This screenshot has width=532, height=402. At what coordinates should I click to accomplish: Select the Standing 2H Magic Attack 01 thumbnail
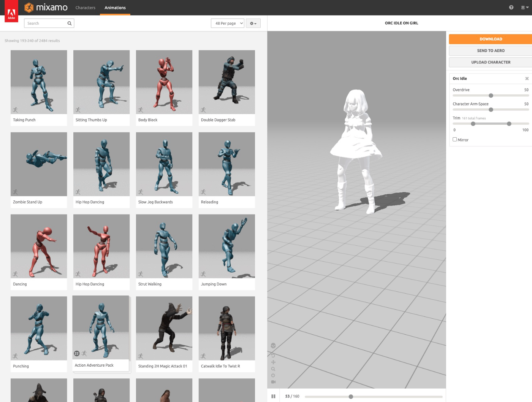pos(164,329)
